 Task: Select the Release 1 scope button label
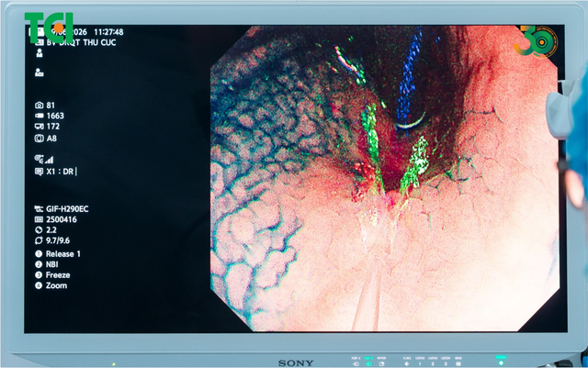[x=63, y=253]
